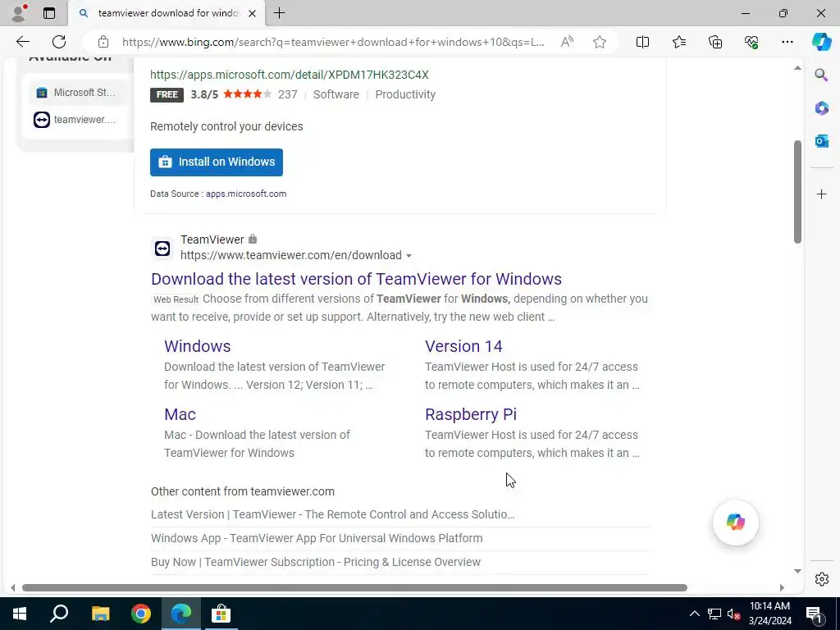
Task: Click the Software category link
Action: click(x=336, y=94)
